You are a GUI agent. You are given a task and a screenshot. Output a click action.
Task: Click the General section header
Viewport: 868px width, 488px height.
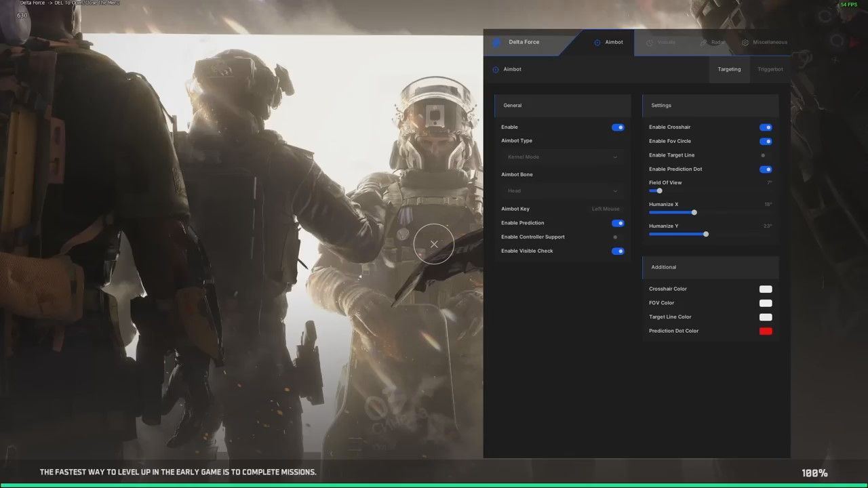[563, 105]
